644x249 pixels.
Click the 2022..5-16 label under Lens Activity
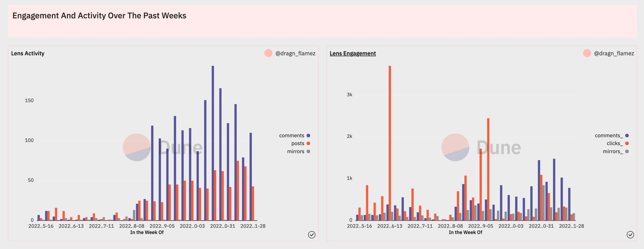[41, 226]
